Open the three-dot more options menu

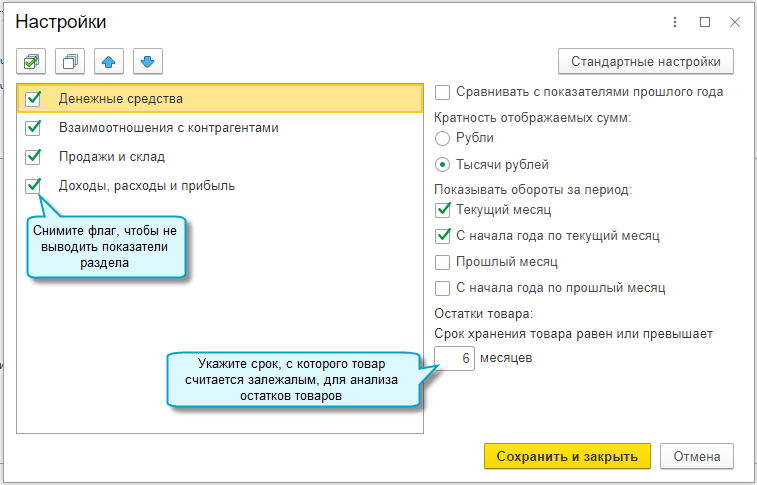(676, 21)
